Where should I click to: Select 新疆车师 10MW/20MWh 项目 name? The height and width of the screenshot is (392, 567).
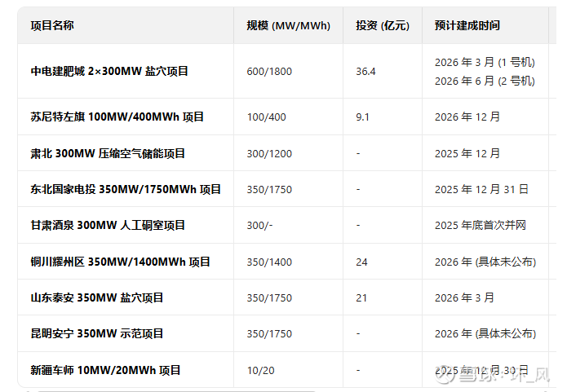pos(105,370)
